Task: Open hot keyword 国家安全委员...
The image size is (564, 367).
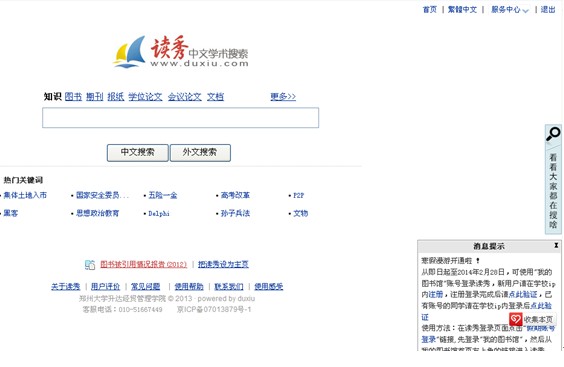Action: tap(102, 195)
